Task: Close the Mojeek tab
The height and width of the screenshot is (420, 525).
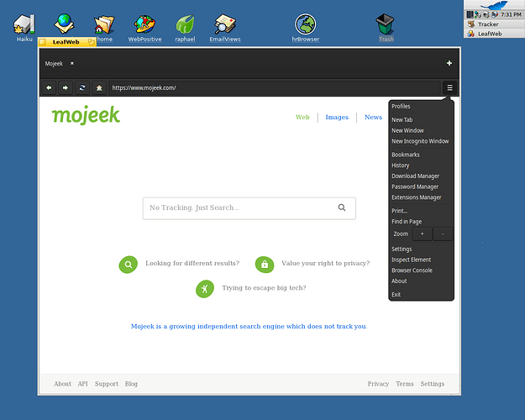Action: (71, 63)
